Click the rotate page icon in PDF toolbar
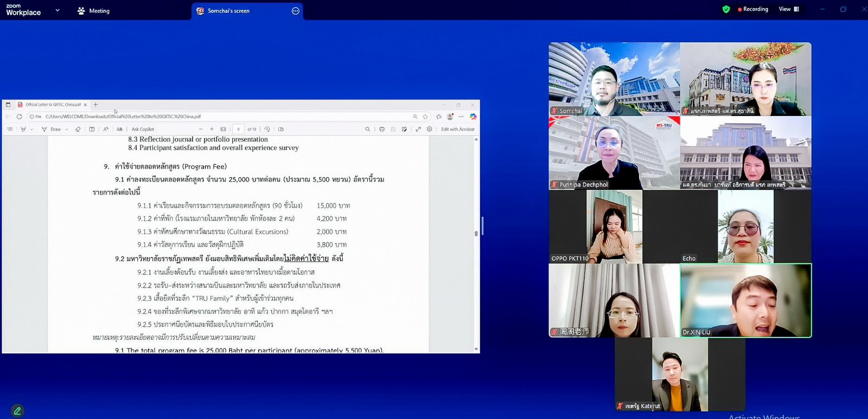This screenshot has height=419, width=868. pyautogui.click(x=267, y=130)
